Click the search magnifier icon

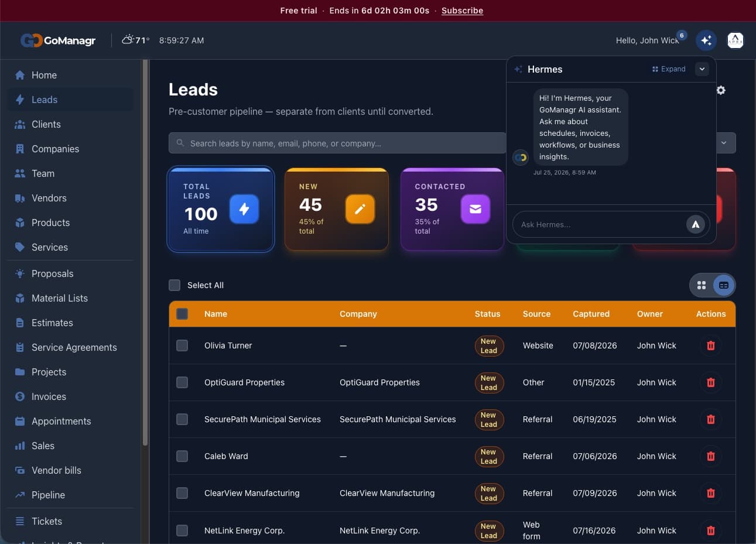[x=180, y=143]
